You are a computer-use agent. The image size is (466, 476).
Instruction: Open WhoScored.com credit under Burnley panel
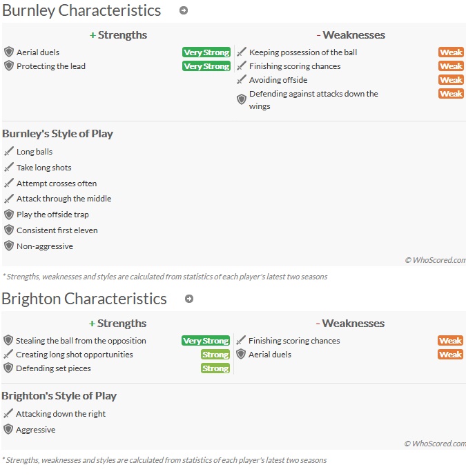point(435,260)
